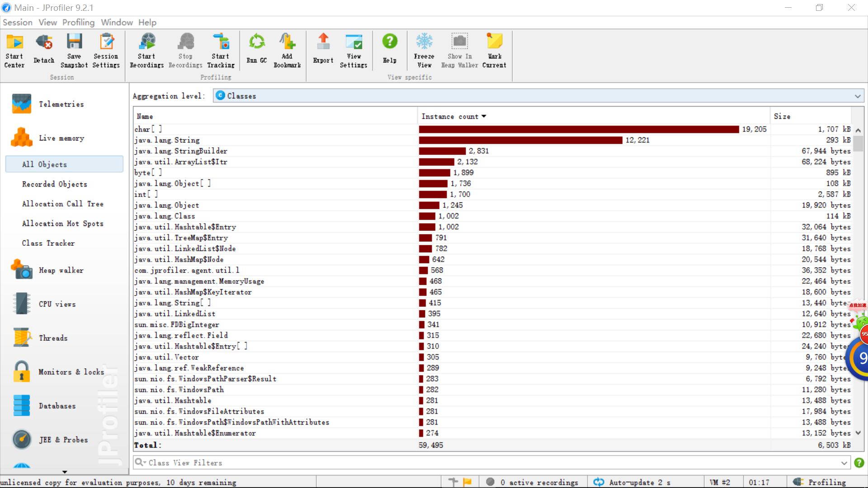Open the Session menu
This screenshot has height=488, width=868.
[x=18, y=22]
